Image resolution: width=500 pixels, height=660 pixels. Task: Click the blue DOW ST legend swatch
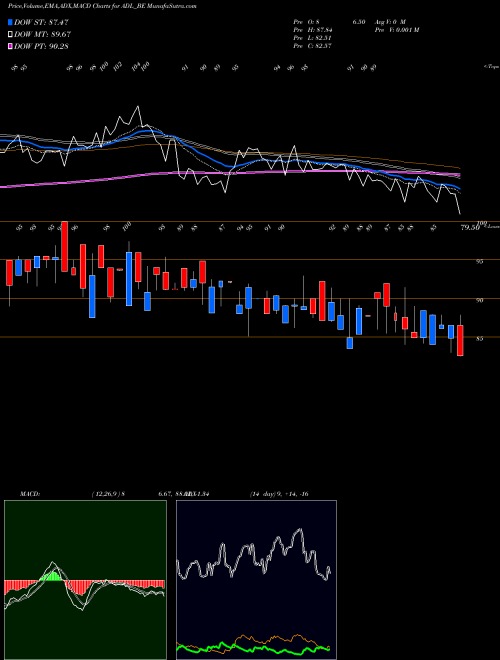[x=10, y=22]
